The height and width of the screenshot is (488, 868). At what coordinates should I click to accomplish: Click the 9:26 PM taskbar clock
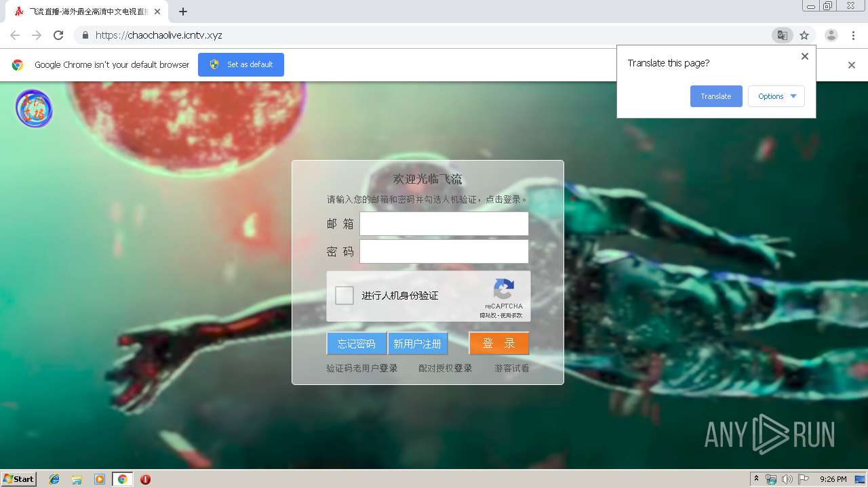pos(833,479)
